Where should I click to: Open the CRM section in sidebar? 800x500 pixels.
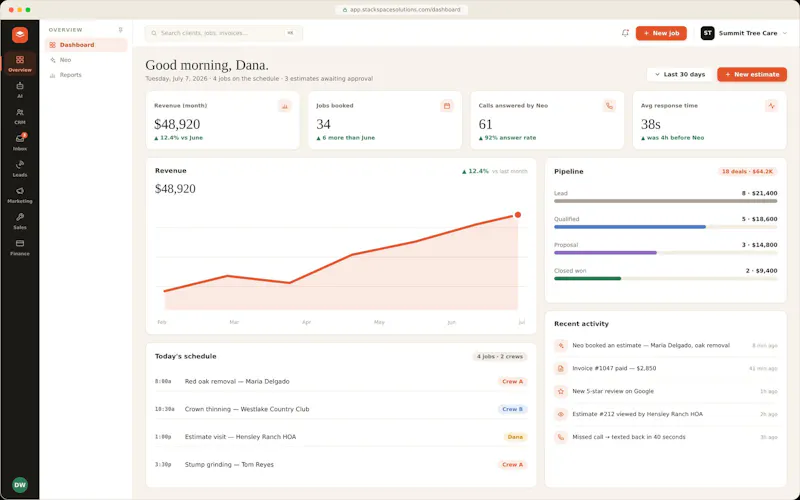point(20,116)
